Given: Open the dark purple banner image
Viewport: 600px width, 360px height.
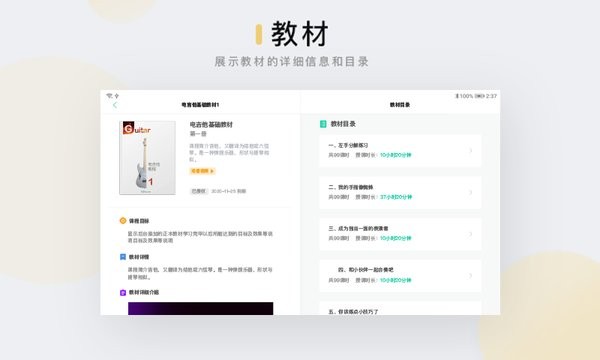Looking at the screenshot, I should tap(201, 308).
